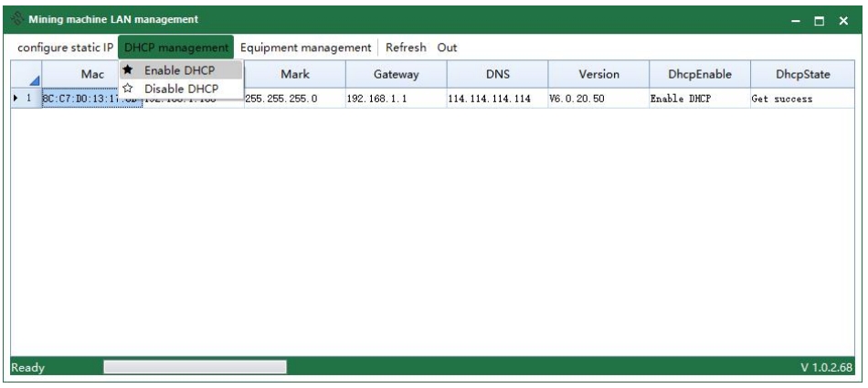Click the progress bar in status bar
Screen dimensions: 868x388
[195, 367]
